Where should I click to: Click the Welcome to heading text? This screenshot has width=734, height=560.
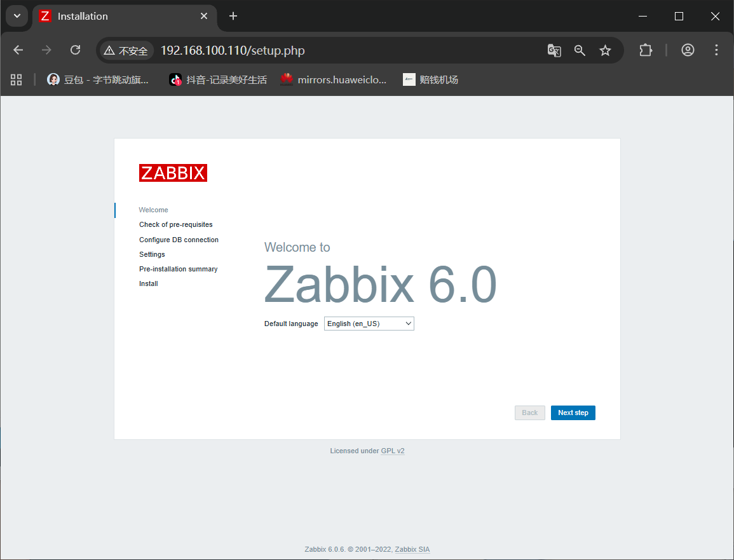297,247
